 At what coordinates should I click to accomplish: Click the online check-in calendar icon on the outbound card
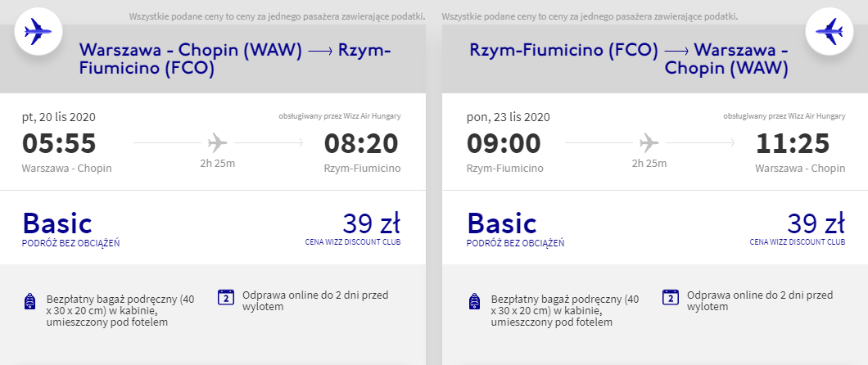click(x=226, y=298)
